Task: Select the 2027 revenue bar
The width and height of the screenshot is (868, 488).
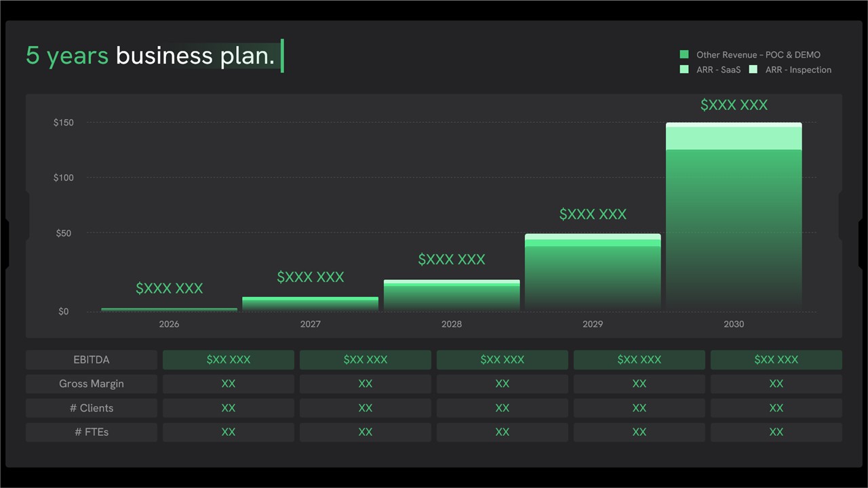Action: (x=311, y=304)
